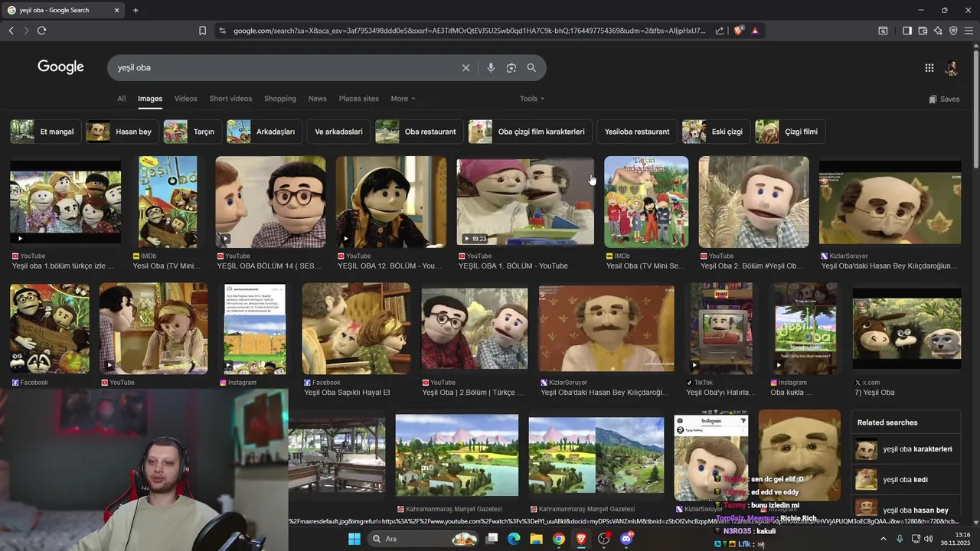Open a new browser tab
The width and height of the screenshot is (980, 551).
[x=136, y=10]
